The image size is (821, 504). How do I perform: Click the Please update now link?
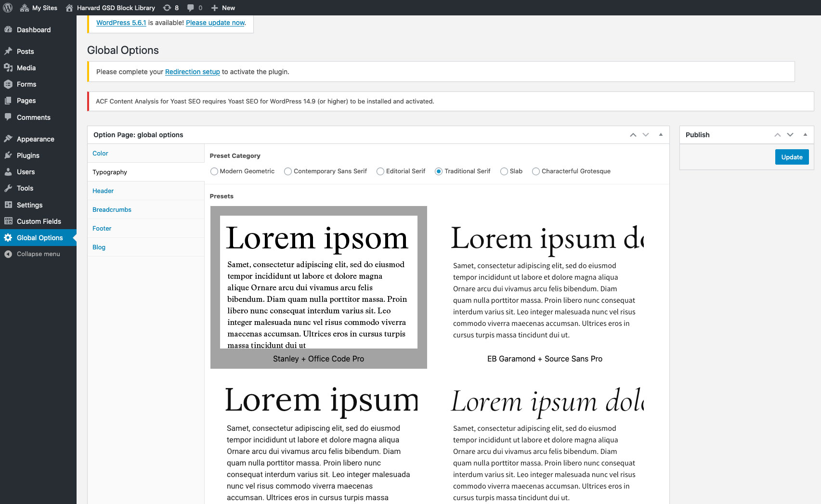[x=215, y=23]
